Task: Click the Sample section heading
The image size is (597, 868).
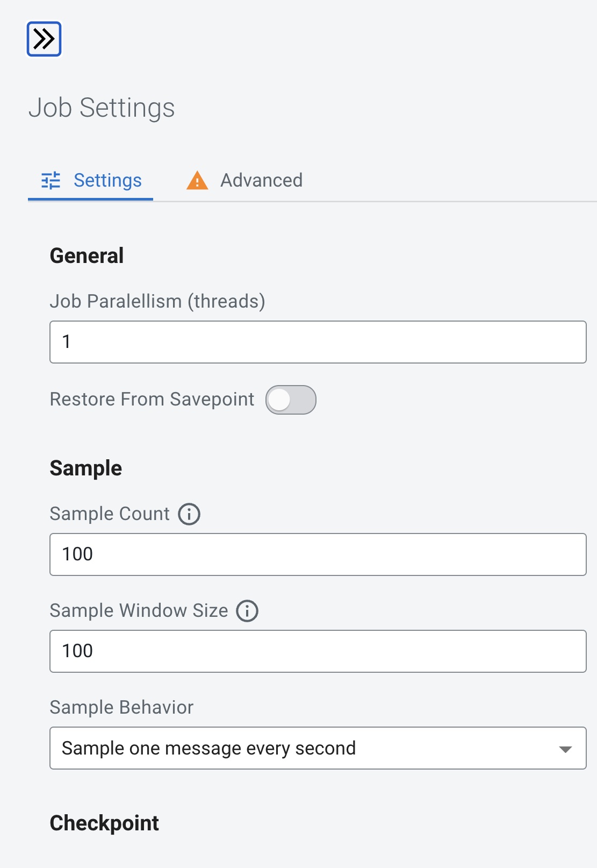Action: [x=86, y=468]
